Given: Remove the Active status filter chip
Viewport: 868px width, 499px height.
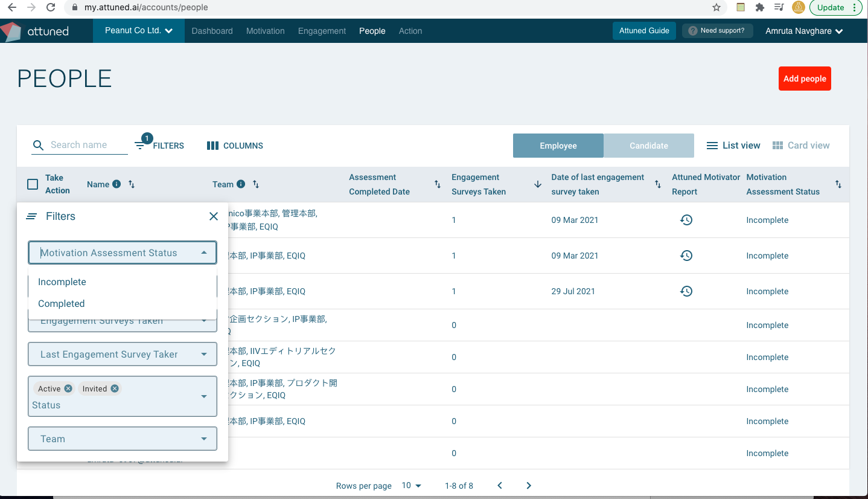Looking at the screenshot, I should click(x=67, y=388).
